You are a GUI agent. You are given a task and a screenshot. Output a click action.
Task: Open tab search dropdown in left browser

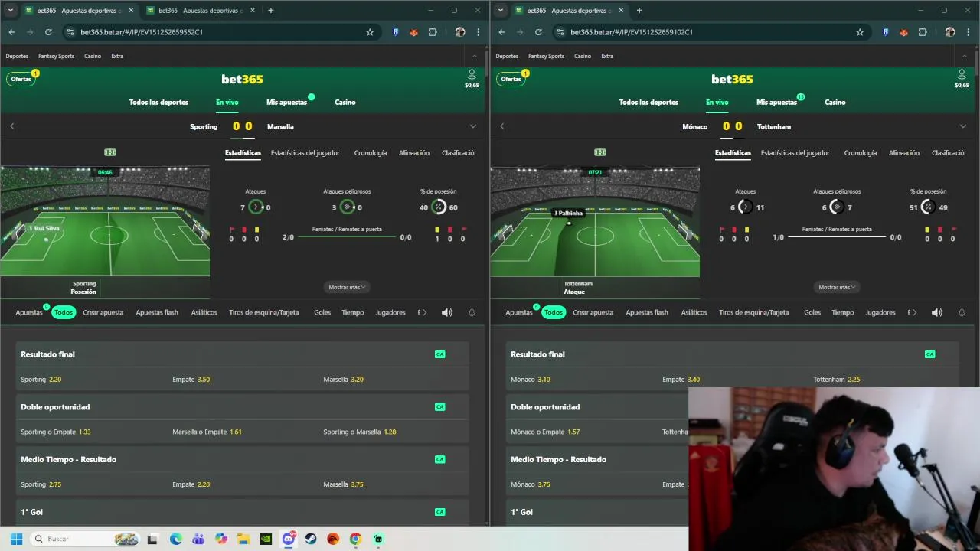pos(11,10)
